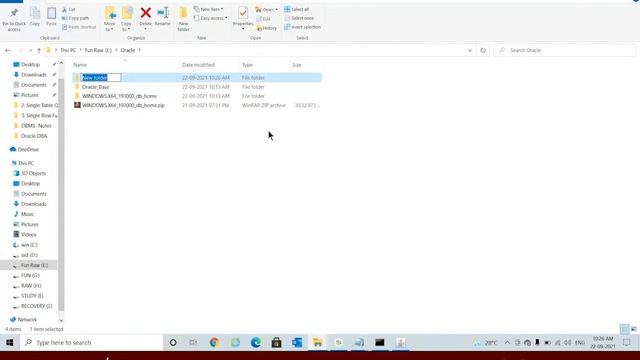Screen dimensions: 640x360
Task: Open pinned Downloads in Quick access
Action: click(33, 75)
